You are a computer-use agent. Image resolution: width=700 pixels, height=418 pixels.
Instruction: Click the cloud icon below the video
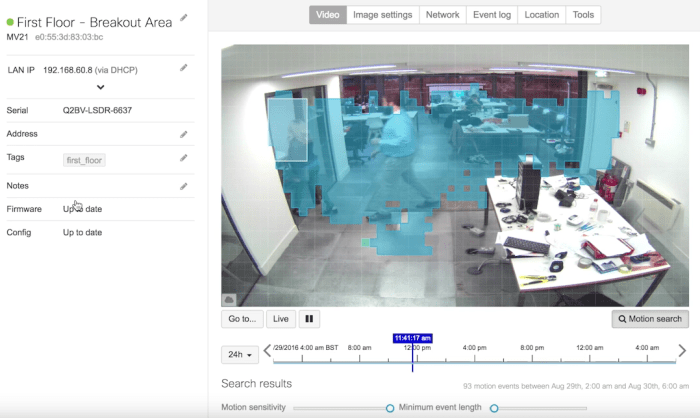point(228,299)
